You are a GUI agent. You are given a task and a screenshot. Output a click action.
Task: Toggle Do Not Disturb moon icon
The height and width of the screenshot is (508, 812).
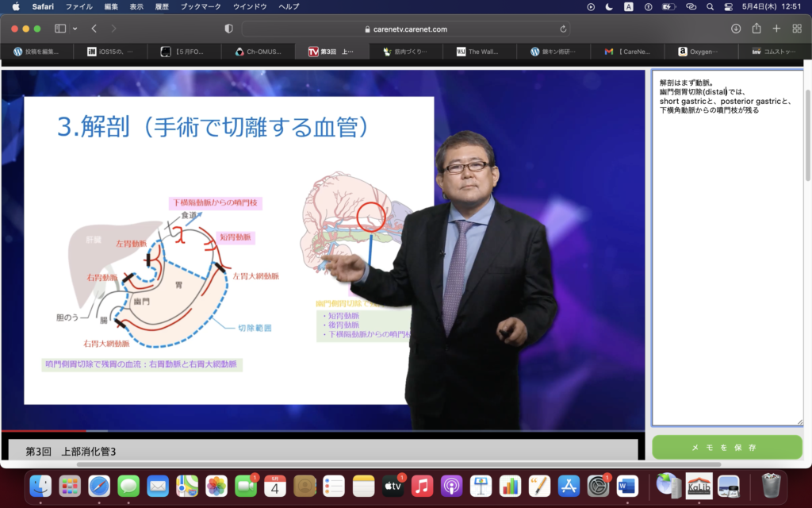click(609, 6)
